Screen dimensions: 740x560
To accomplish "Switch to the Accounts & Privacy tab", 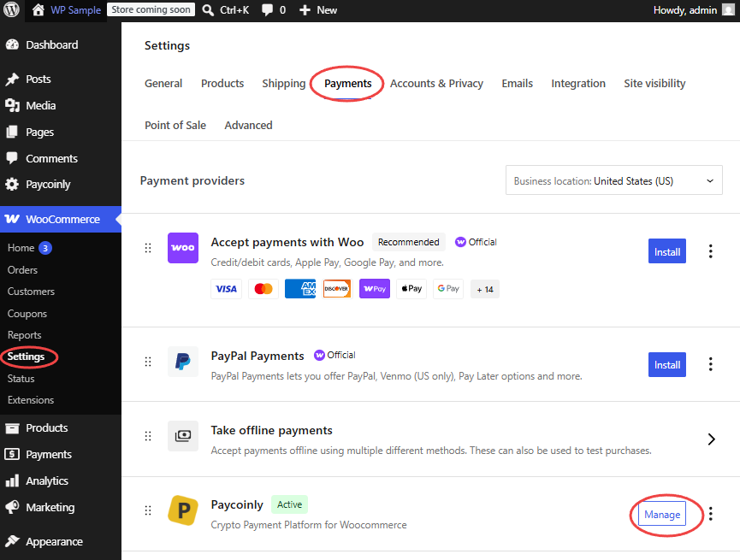I will (x=436, y=84).
